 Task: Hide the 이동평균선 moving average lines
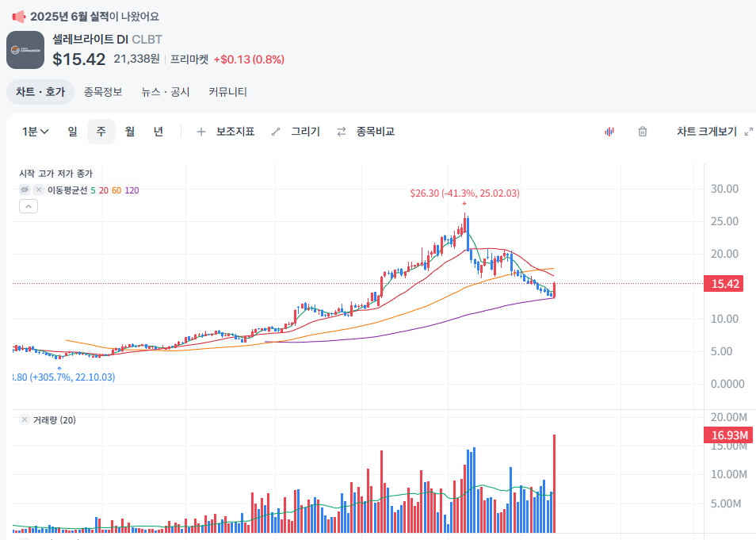pyautogui.click(x=25, y=190)
